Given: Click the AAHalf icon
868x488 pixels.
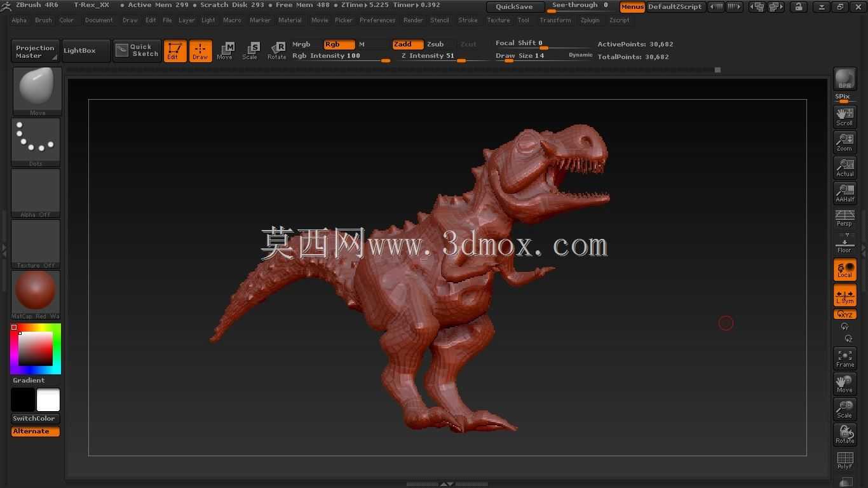Looking at the screenshot, I should point(845,193).
